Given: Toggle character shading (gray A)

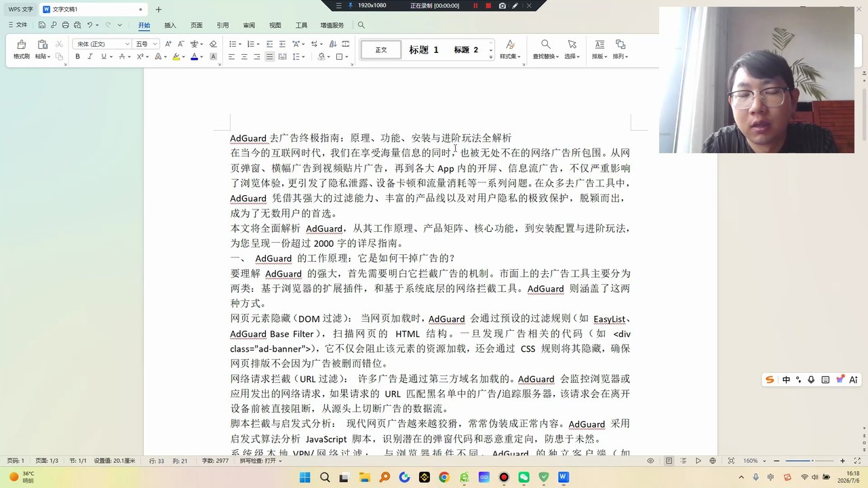Looking at the screenshot, I should click(213, 57).
